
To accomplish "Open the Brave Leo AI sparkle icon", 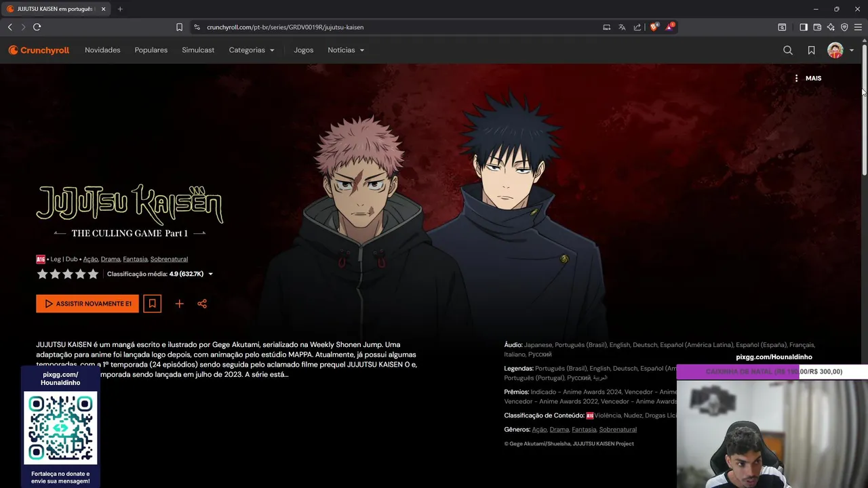I will [x=831, y=27].
